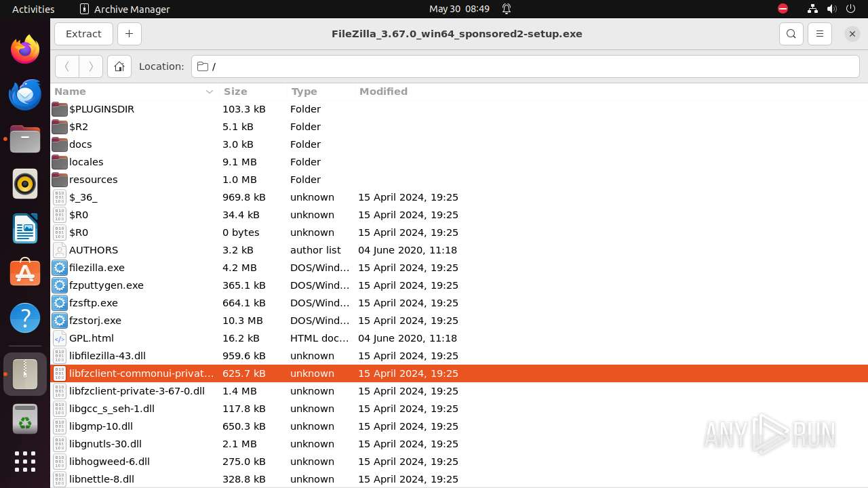The image size is (868, 488).
Task: Select the GPL.html file icon
Action: click(x=60, y=338)
